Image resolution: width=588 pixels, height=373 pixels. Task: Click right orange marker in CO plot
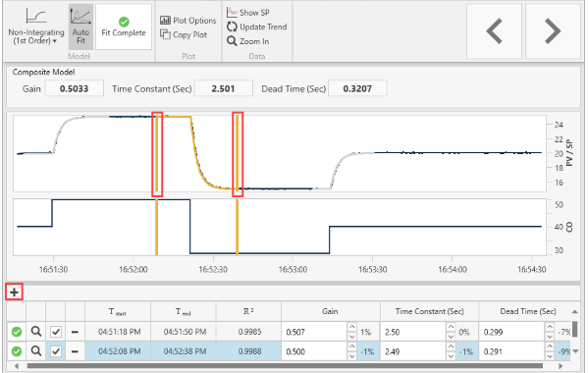coord(237,227)
